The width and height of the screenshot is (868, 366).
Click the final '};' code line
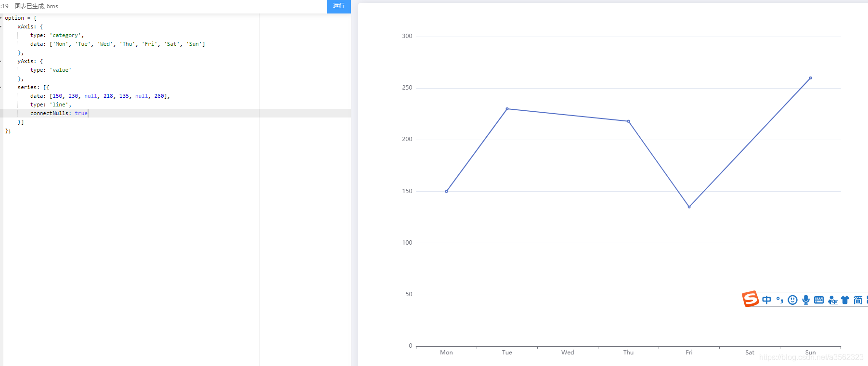(8, 131)
